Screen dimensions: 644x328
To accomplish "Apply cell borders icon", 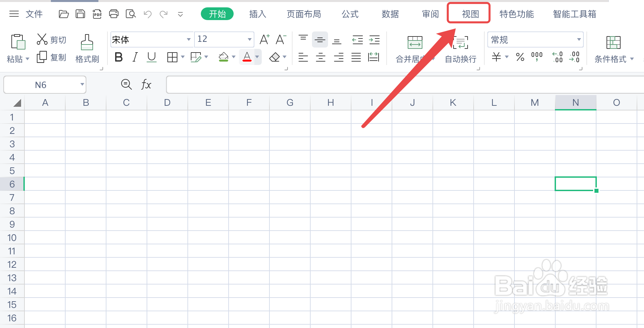I will [x=172, y=57].
